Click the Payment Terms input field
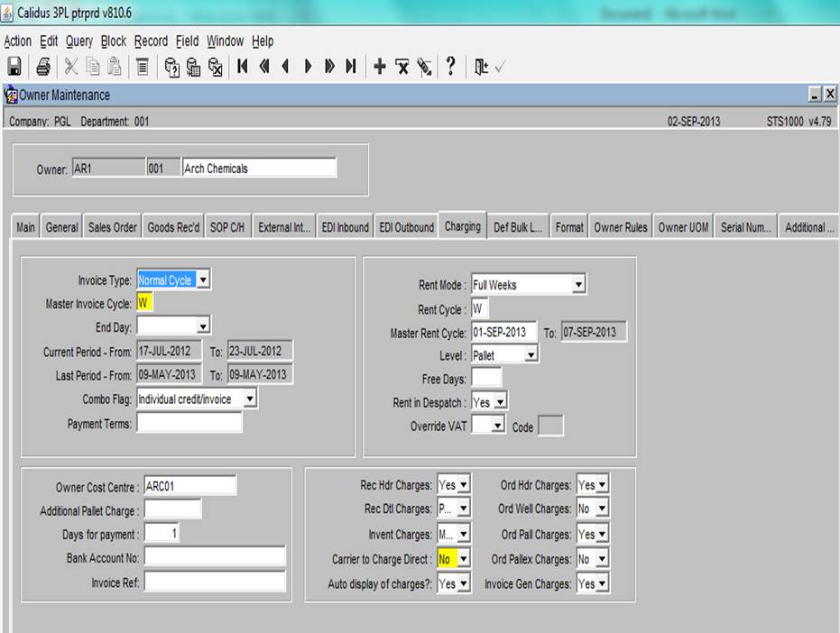This screenshot has height=633, width=840. pos(189,423)
